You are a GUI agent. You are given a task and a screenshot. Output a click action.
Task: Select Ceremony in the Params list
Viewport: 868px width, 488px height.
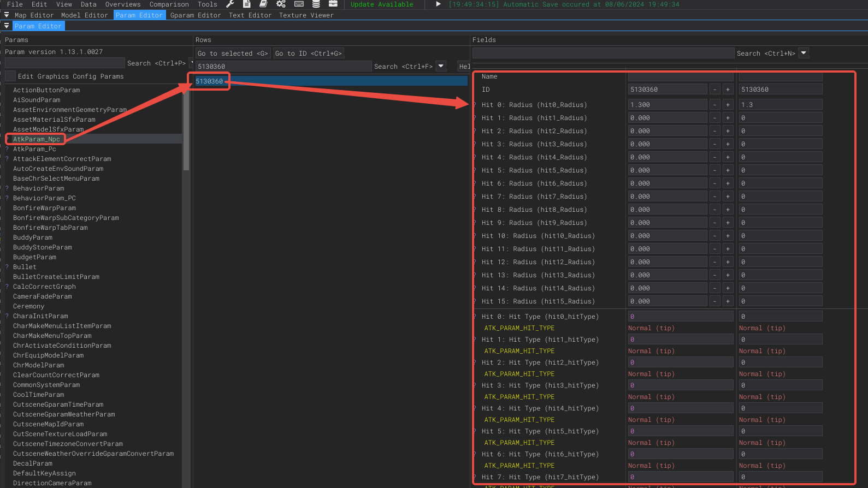(28, 306)
